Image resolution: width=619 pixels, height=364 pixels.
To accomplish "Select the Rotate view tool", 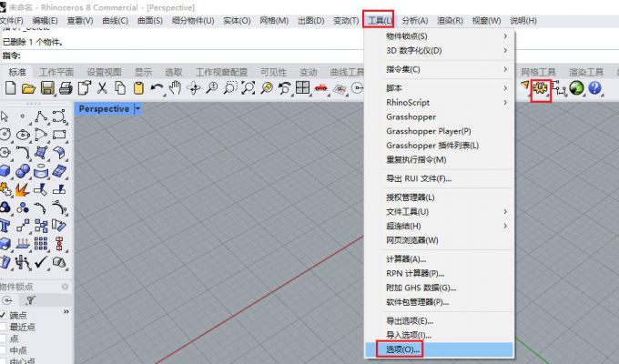I will point(193,87).
